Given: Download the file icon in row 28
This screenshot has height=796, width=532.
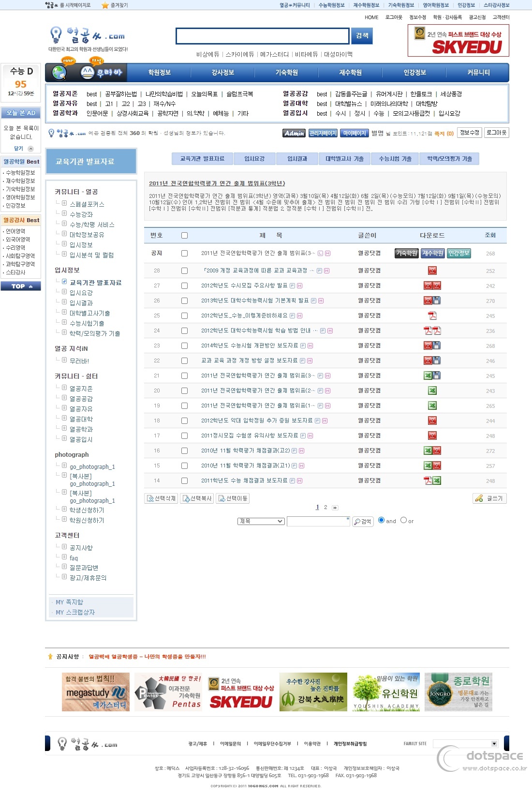Looking at the screenshot, I should 432,270.
